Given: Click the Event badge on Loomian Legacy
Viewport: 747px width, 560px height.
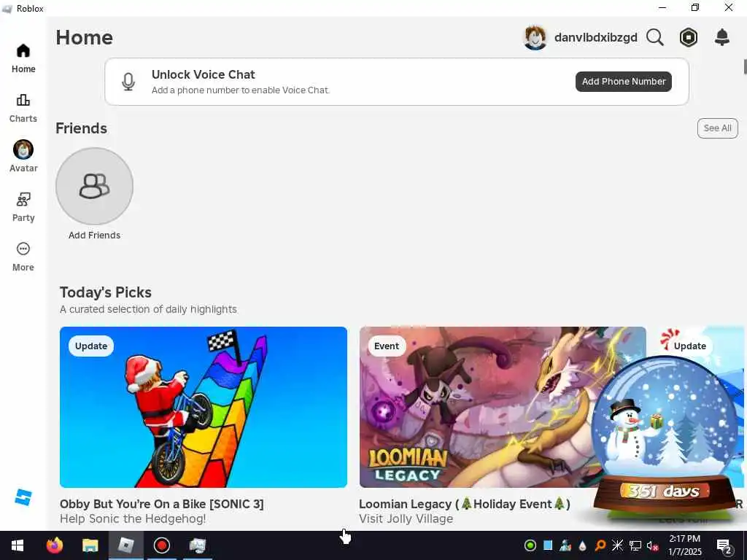Looking at the screenshot, I should click(x=387, y=346).
